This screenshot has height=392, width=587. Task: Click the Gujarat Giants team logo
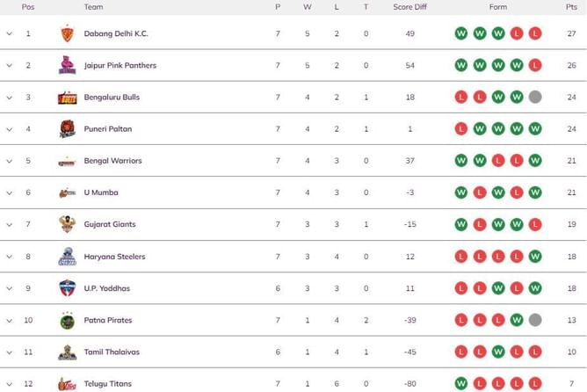(x=68, y=224)
